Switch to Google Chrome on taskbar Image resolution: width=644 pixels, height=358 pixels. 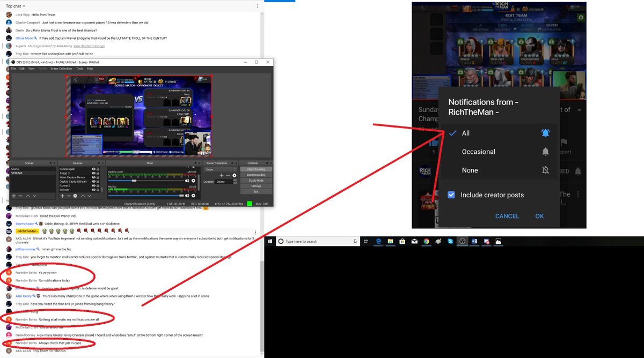[427, 242]
